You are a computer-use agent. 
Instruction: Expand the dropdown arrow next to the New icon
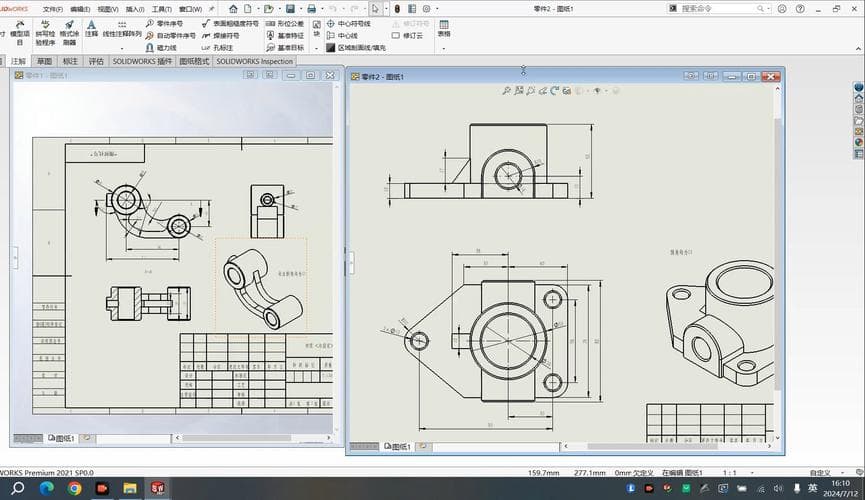258,9
